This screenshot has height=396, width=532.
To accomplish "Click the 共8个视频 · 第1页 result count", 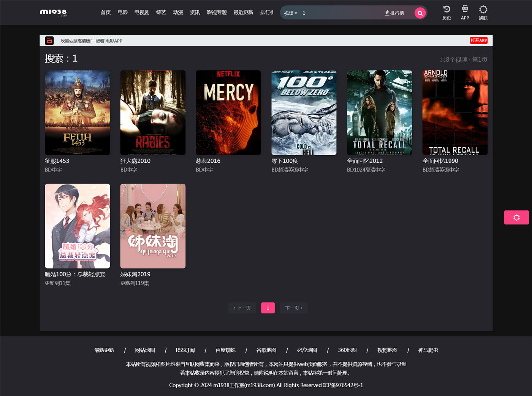I will tap(464, 59).
